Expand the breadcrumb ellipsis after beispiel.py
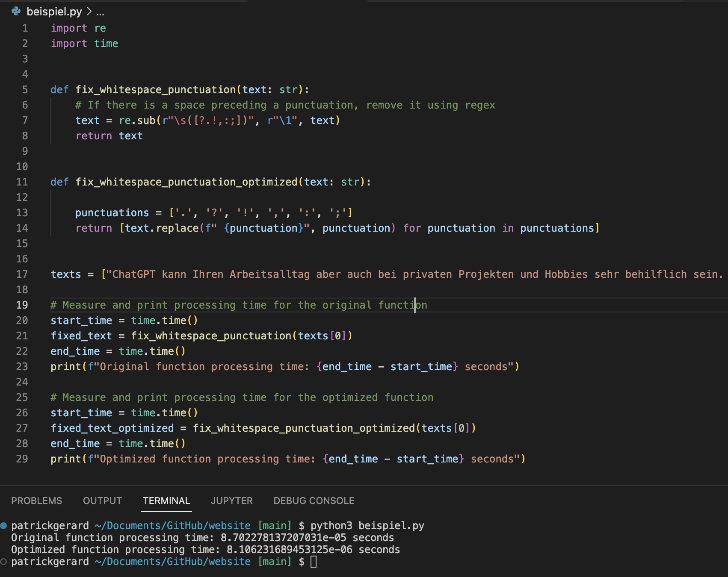The image size is (728, 577). pyautogui.click(x=100, y=12)
